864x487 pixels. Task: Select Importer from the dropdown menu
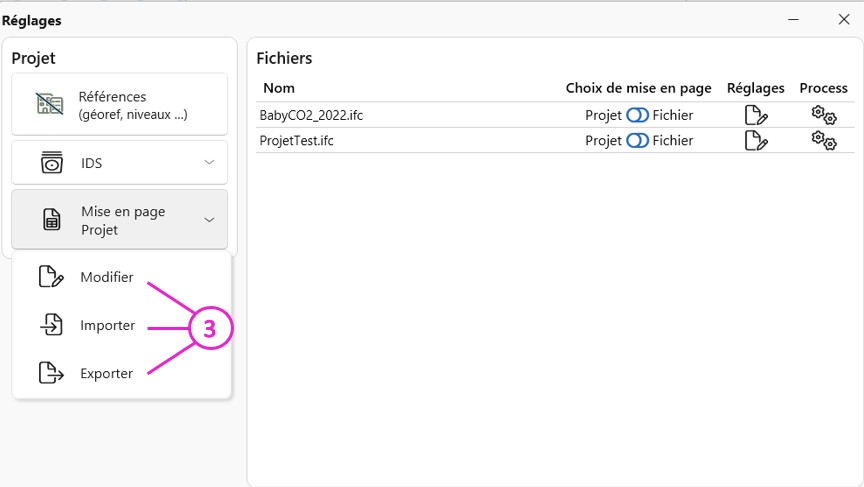(107, 325)
